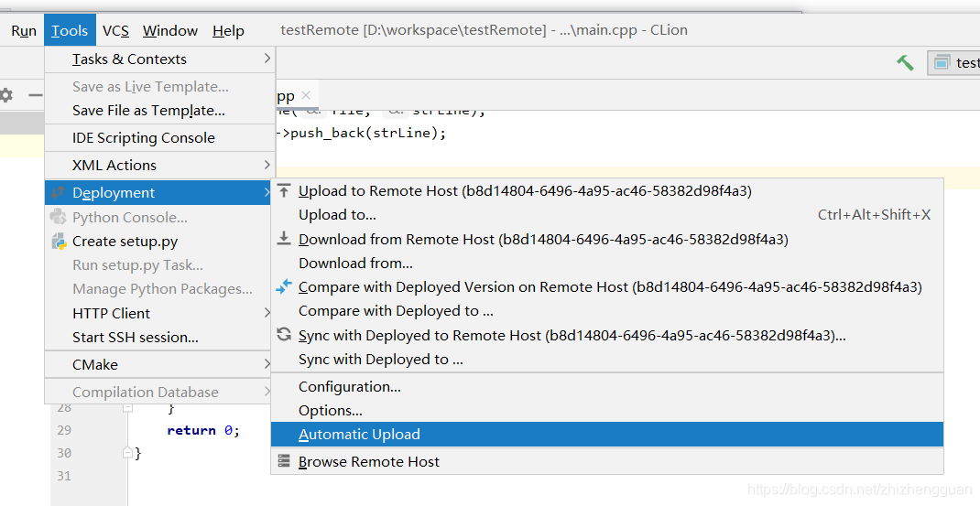The height and width of the screenshot is (506, 980).
Task: Click the 'return 0;' code line
Action: click(x=203, y=430)
